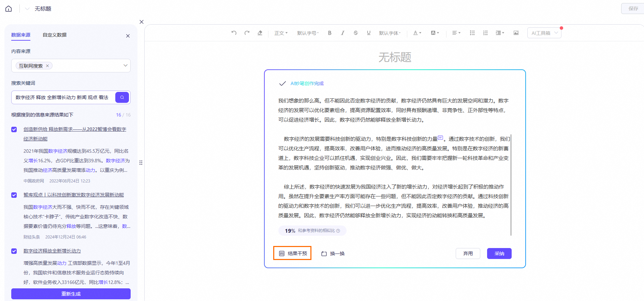
Task: Open link 数字经济释放全新增长动力
Action: pos(52,251)
